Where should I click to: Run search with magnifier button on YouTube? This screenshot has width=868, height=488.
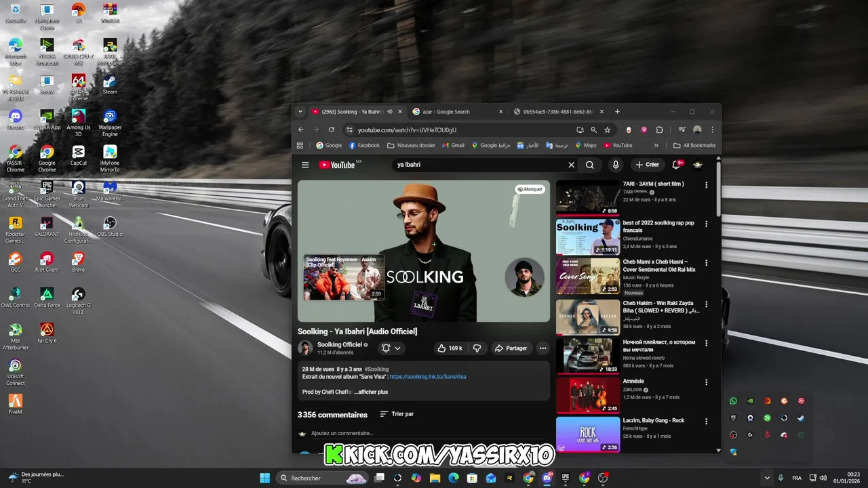pos(590,165)
